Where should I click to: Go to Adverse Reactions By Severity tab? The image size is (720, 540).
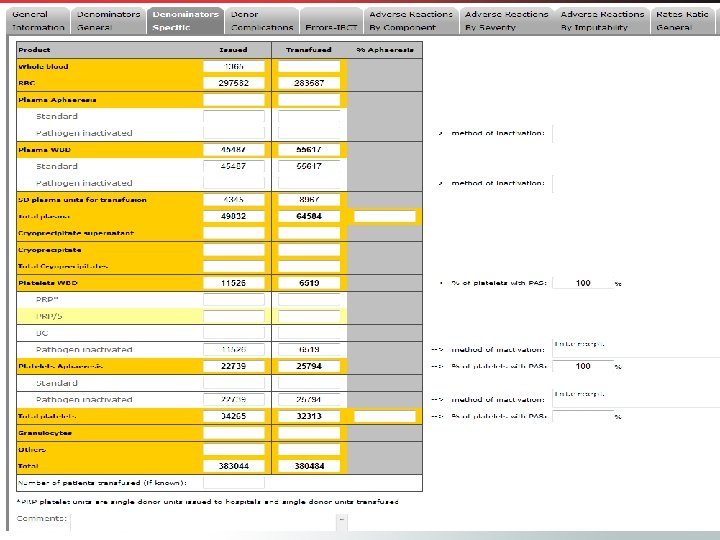(506, 21)
